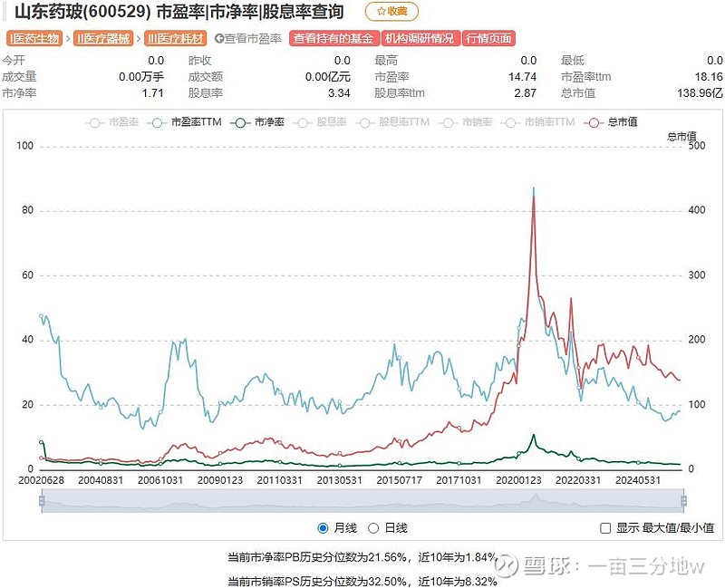
Task: Click the 当前市净率PB历史分位数 text line
Action: (x=362, y=557)
